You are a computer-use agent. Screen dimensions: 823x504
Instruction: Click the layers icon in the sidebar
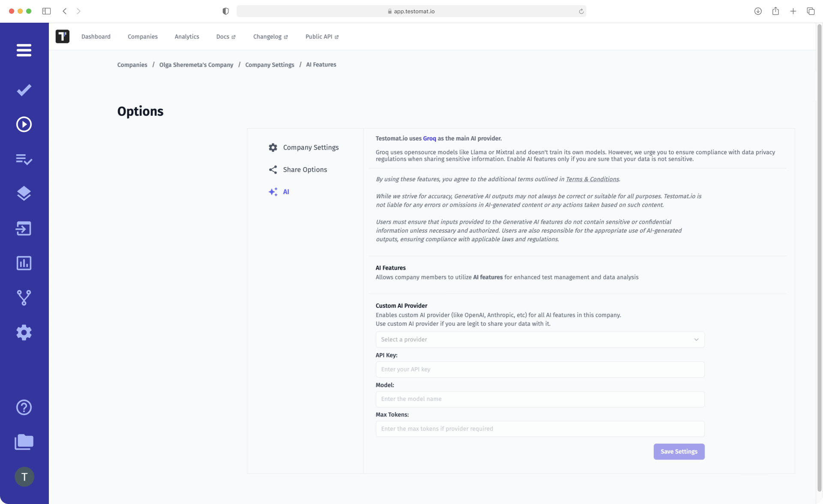pos(24,193)
